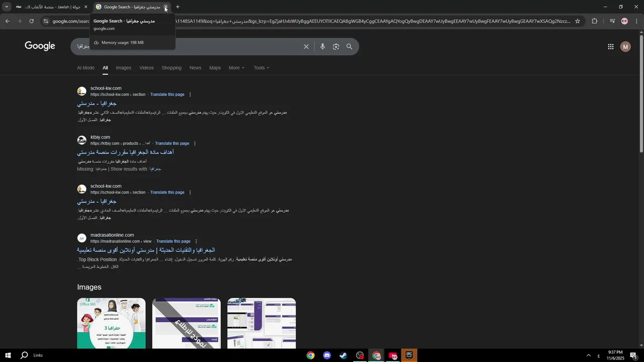The height and width of the screenshot is (362, 644).
Task: Open the madrasationline الجغرافيا والتقنيات الحديثة result
Action: [146, 250]
